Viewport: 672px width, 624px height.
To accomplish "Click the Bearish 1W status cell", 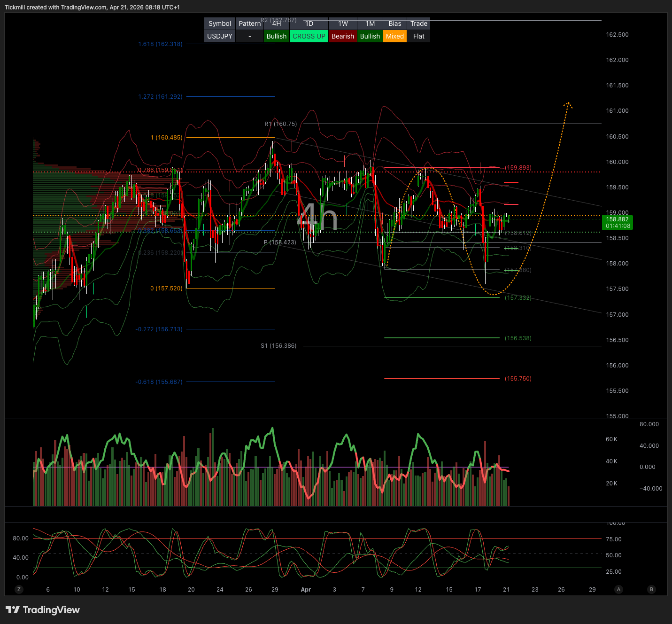I will 342,36.
